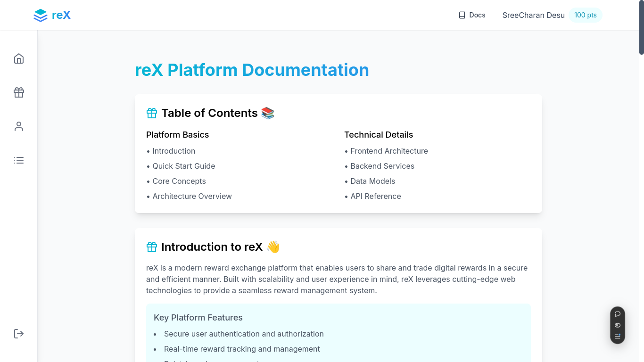The height and width of the screenshot is (362, 644).
Task: Click the 100 pts badge
Action: [586, 15]
